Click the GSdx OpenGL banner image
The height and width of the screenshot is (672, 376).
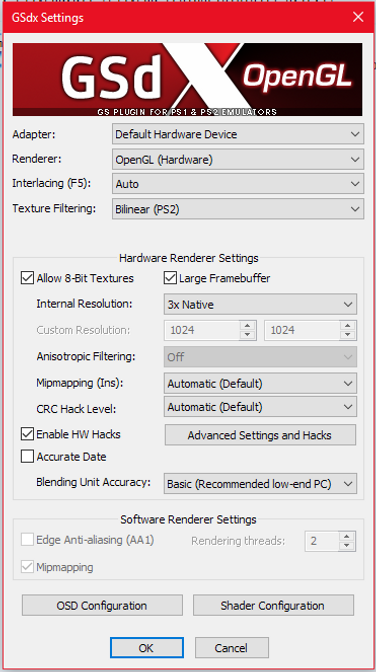(x=187, y=79)
